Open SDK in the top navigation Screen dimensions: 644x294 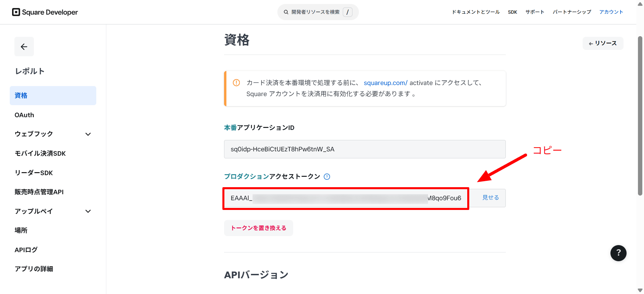tap(513, 12)
